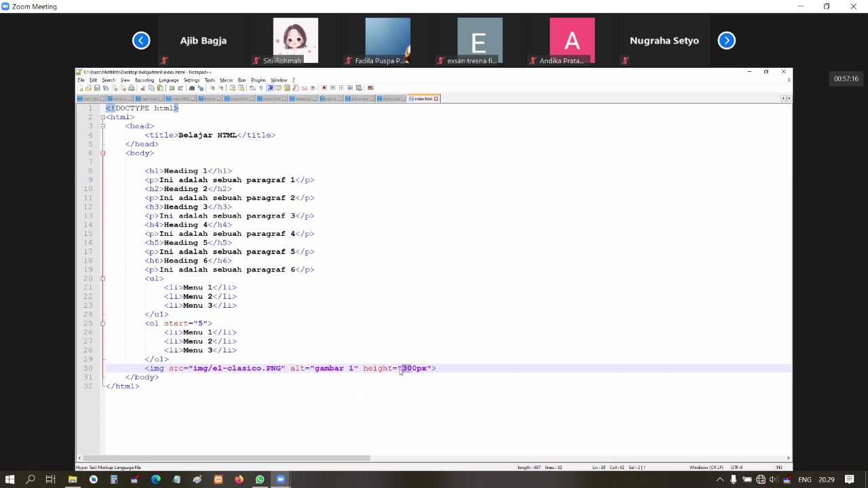Close the active index.html tab
The image size is (868, 488).
436,99
